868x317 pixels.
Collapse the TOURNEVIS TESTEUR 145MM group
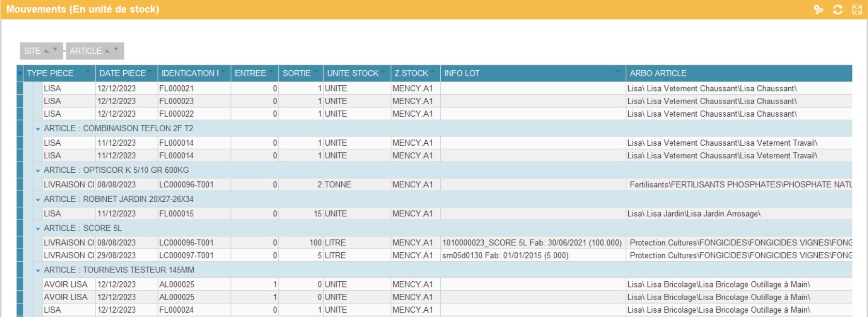38,270
